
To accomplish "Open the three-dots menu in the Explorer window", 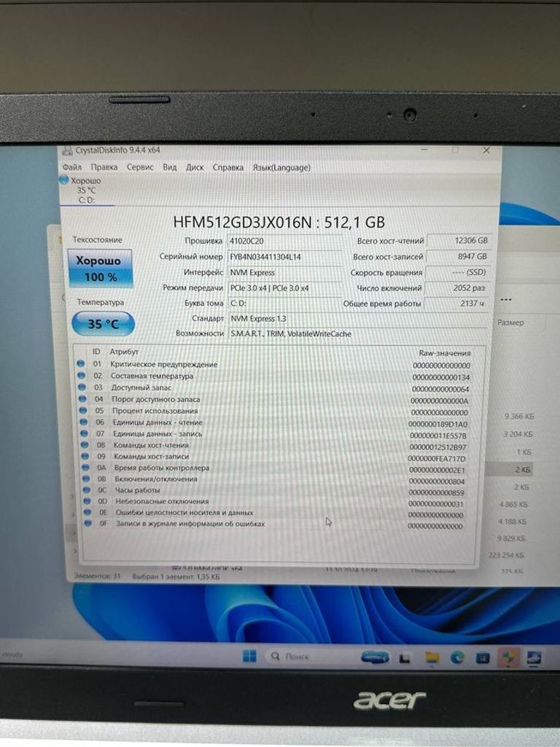I will tap(506, 300).
